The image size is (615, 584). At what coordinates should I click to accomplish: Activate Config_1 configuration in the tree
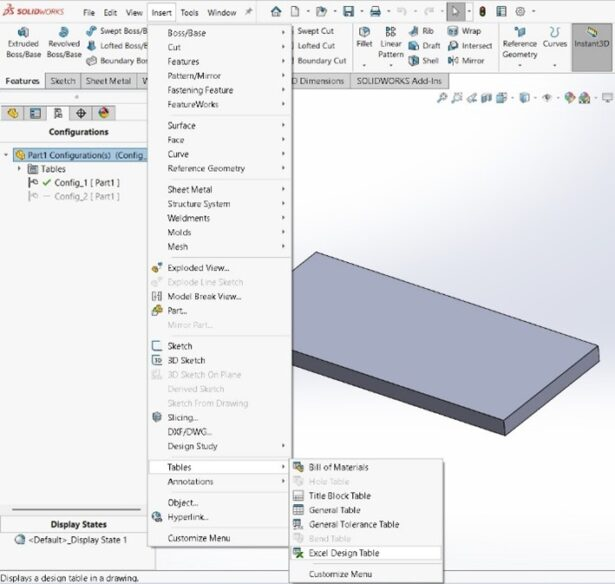tap(86, 183)
